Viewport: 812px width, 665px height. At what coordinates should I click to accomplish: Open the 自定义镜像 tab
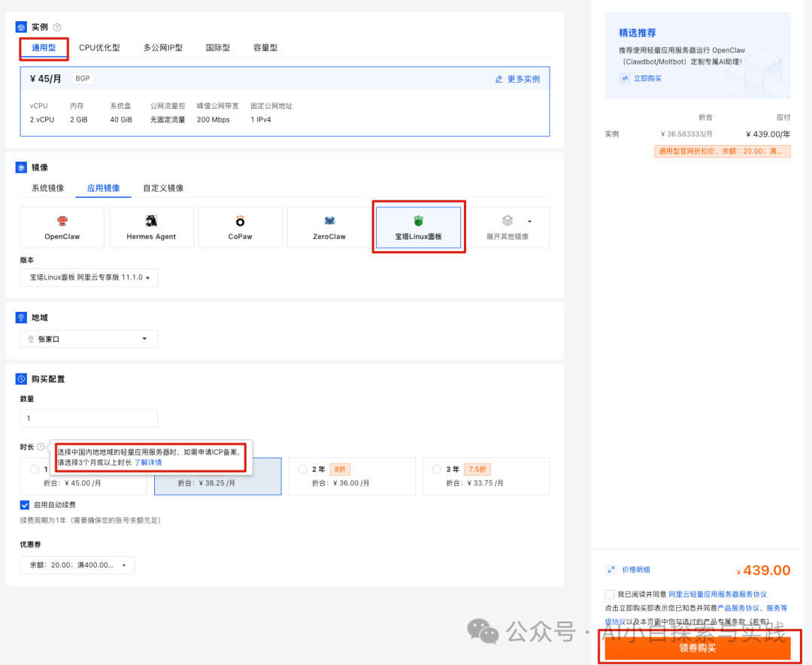coord(163,188)
